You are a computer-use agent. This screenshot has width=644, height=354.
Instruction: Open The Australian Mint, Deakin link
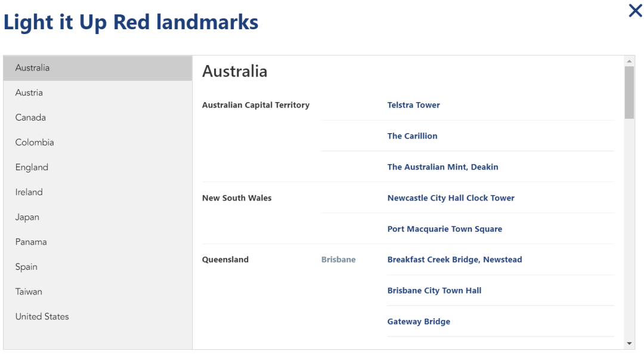442,167
